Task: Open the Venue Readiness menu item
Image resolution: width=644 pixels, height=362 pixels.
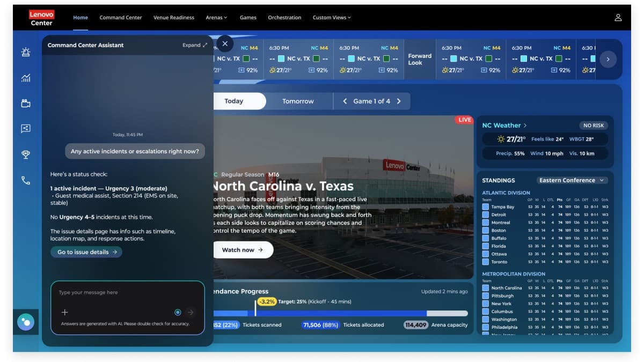Action: click(x=174, y=18)
